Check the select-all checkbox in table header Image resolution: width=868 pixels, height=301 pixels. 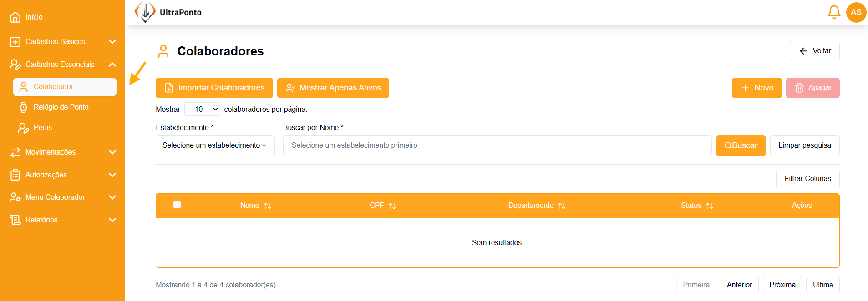coord(177,205)
